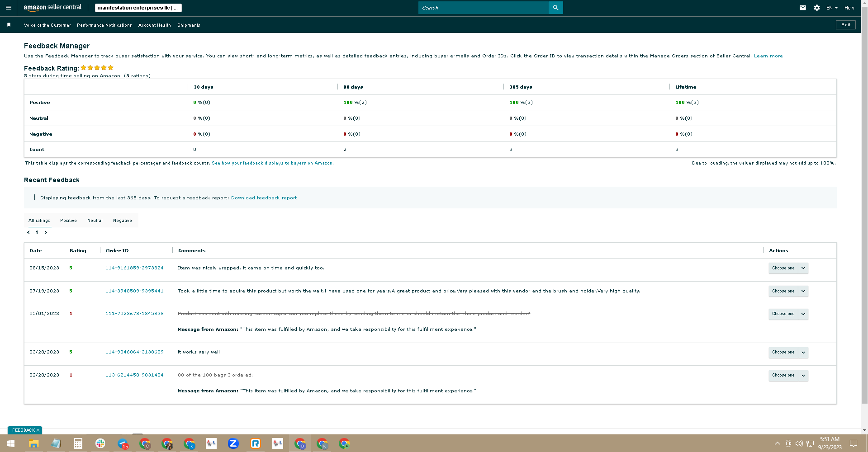The height and width of the screenshot is (452, 868).
Task: Click the page scrollbar down arrow
Action: pyautogui.click(x=864, y=430)
